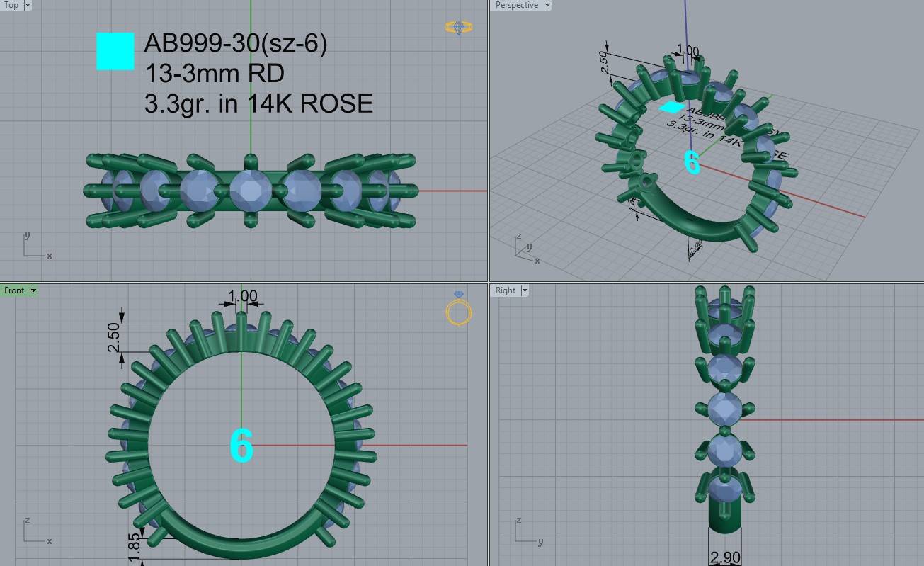Select the 2.90 dimension in Right view
This screenshot has width=924, height=566.
click(x=725, y=557)
